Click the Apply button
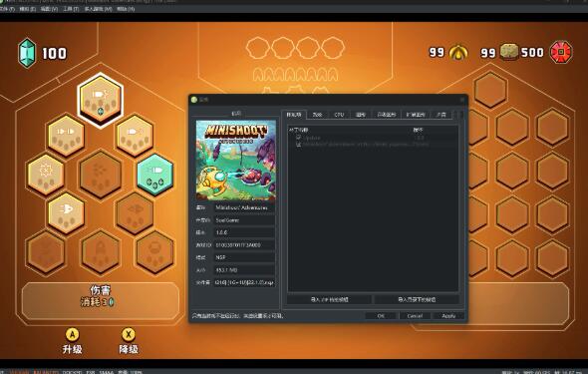 coord(448,316)
